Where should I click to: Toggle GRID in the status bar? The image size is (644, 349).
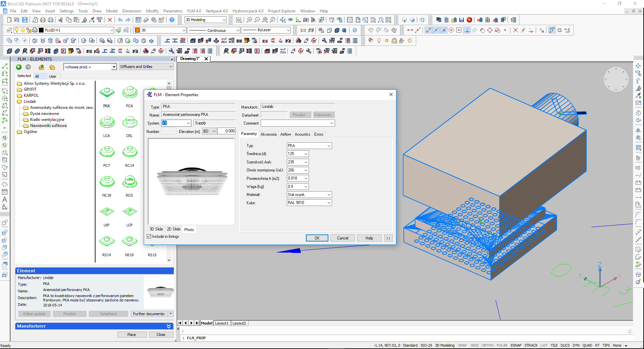pyautogui.click(x=474, y=345)
